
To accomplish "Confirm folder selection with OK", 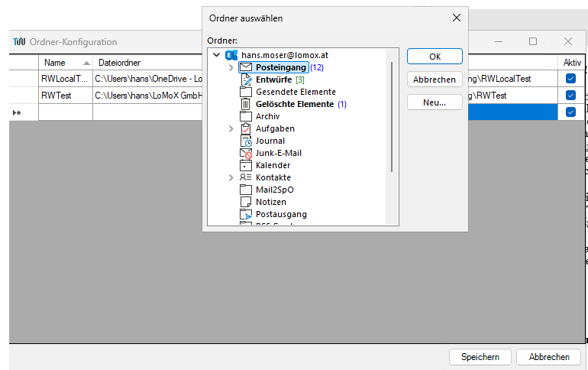I will 435,57.
